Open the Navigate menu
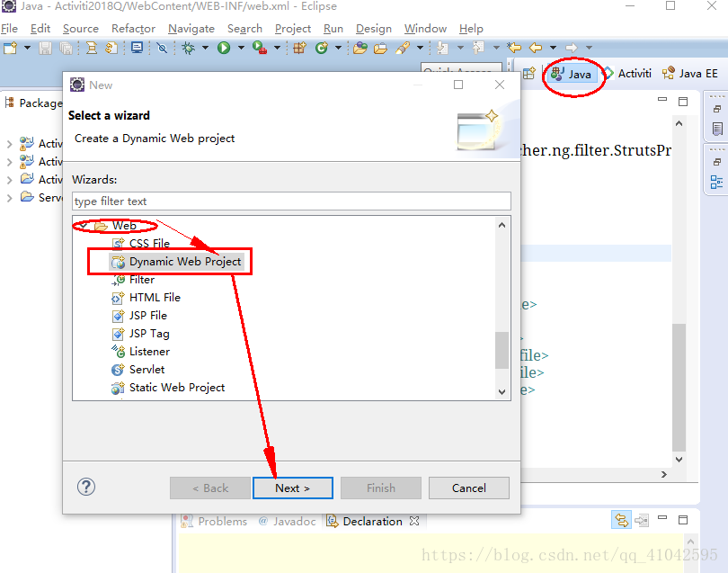This screenshot has height=573, width=728. [x=191, y=29]
